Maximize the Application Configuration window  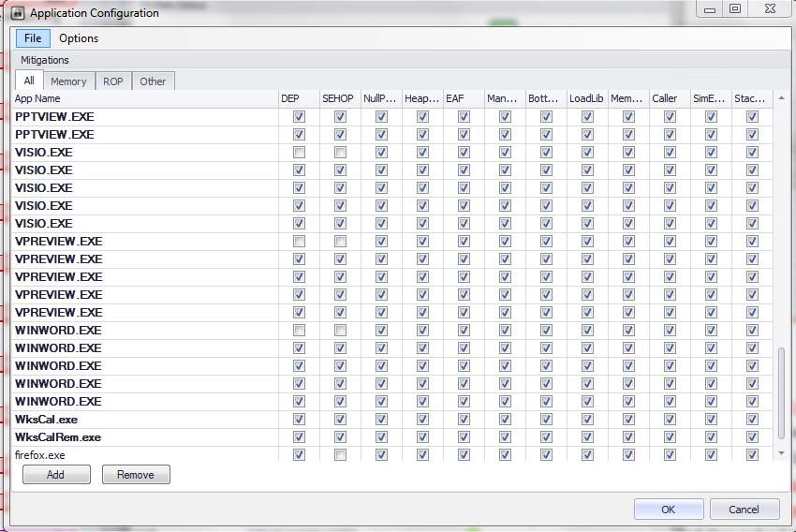(734, 9)
